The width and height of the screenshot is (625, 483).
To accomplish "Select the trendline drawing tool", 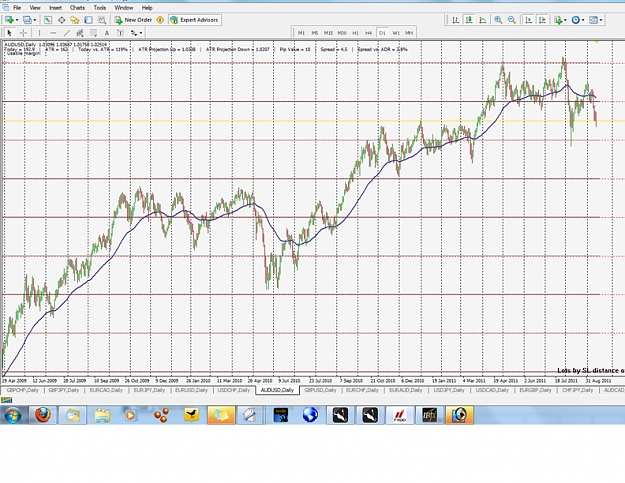I will (67, 33).
